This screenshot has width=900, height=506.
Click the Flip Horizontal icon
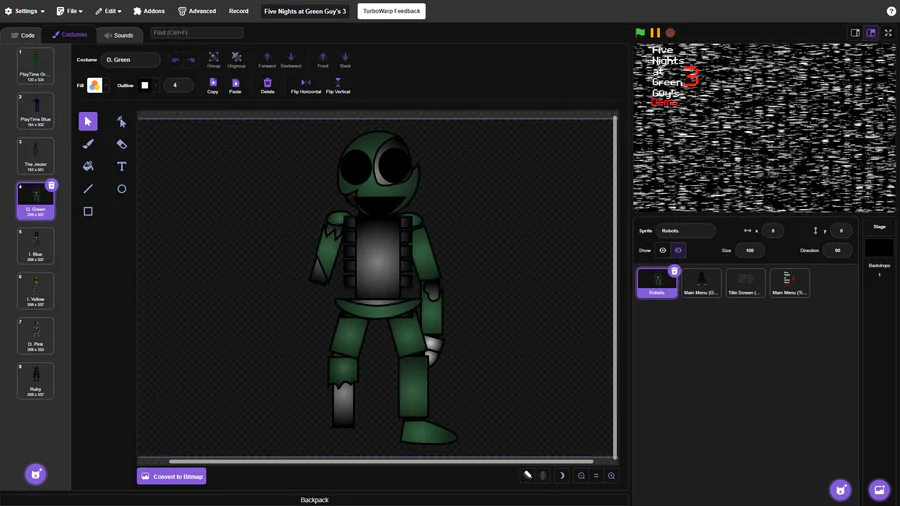[x=305, y=83]
